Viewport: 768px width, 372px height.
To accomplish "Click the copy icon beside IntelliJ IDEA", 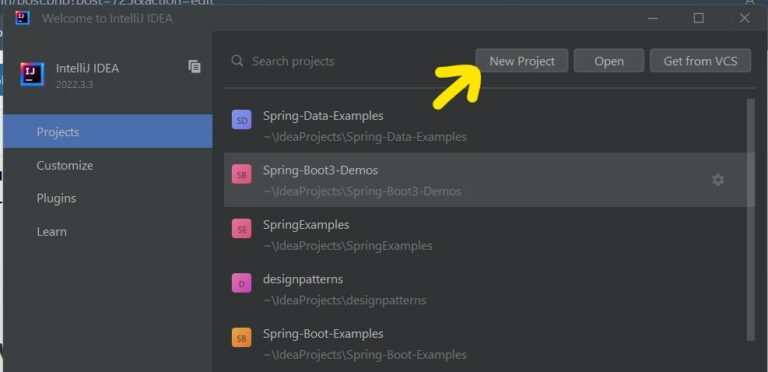I will (x=194, y=67).
